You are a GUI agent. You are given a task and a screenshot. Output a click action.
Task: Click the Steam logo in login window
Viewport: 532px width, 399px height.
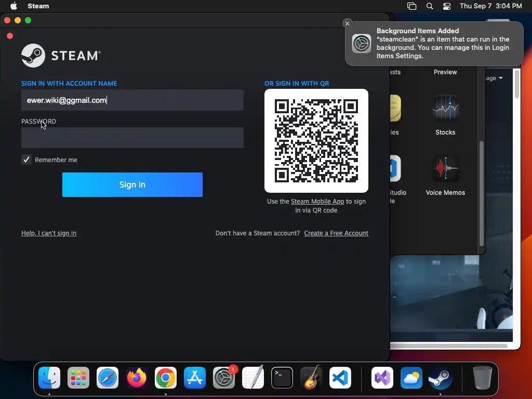pyautogui.click(x=61, y=55)
